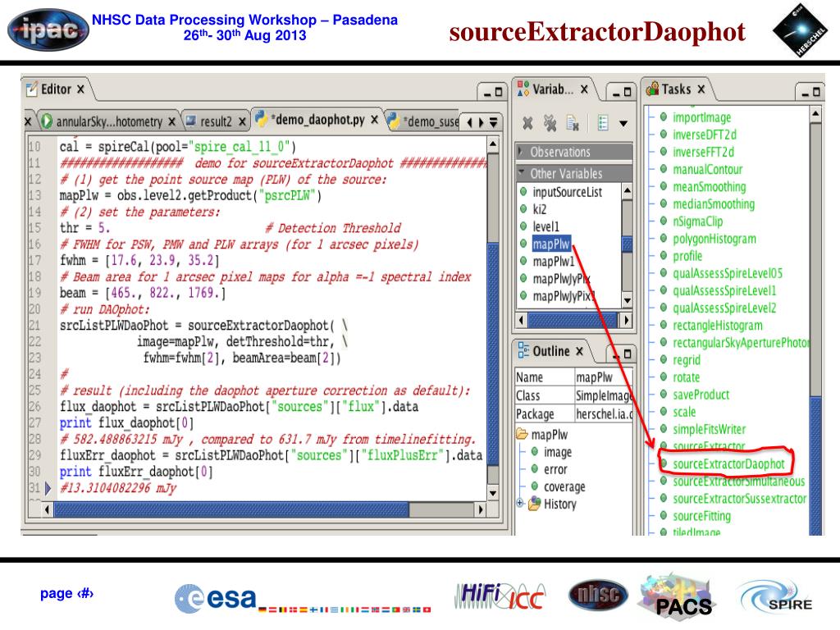Click the Tasks view icon
Screen dimensions: 840x630
(x=652, y=89)
